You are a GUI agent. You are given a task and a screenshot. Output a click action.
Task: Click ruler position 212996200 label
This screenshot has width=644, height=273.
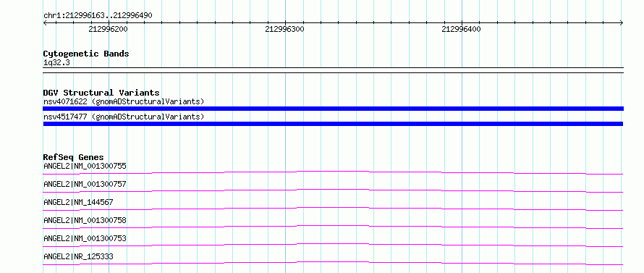click(108, 29)
